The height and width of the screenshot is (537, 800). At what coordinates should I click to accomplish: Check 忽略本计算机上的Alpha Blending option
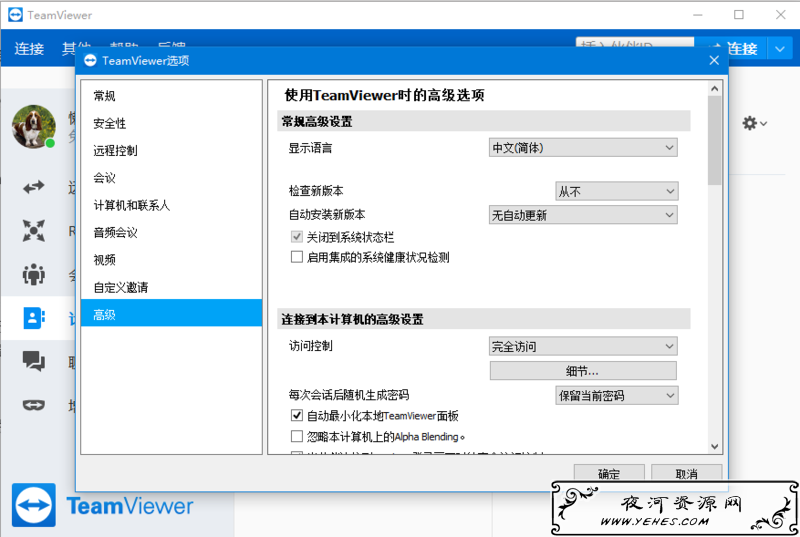coord(296,436)
